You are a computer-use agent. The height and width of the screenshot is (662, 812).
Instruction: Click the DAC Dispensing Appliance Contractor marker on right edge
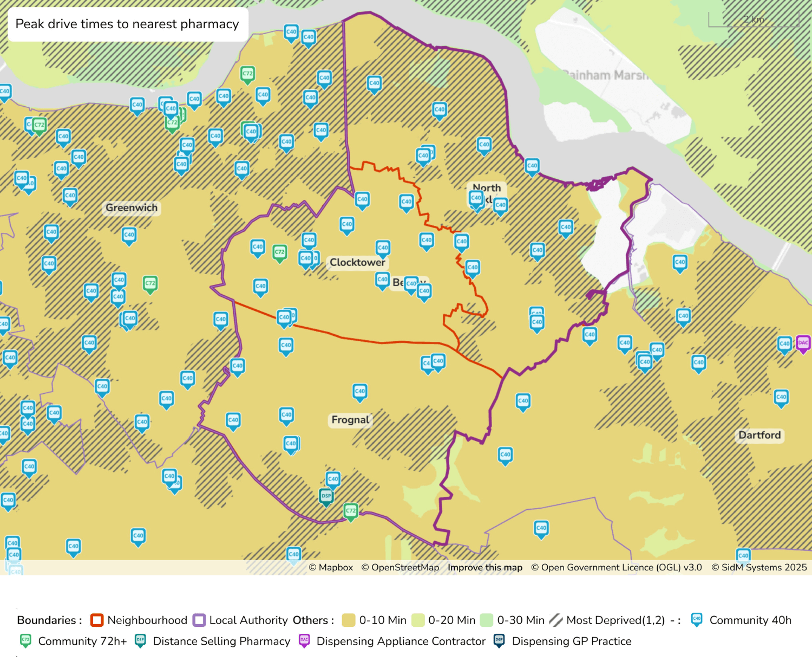tap(803, 343)
